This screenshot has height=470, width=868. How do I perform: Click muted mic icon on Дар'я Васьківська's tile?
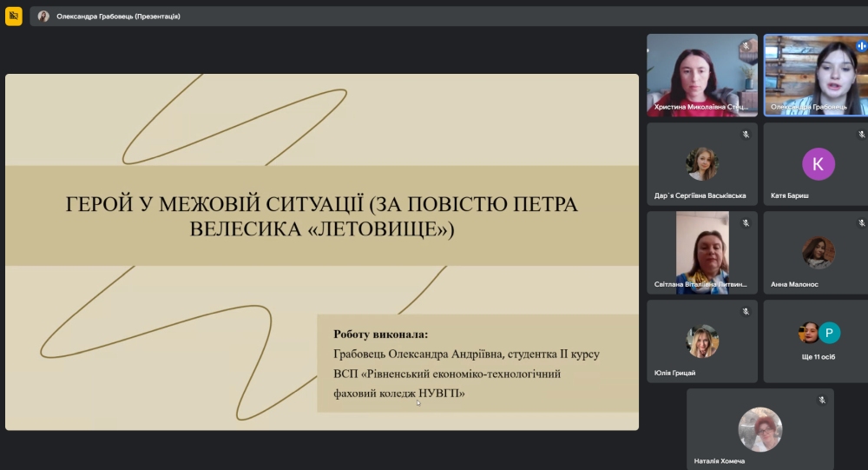[x=745, y=135]
